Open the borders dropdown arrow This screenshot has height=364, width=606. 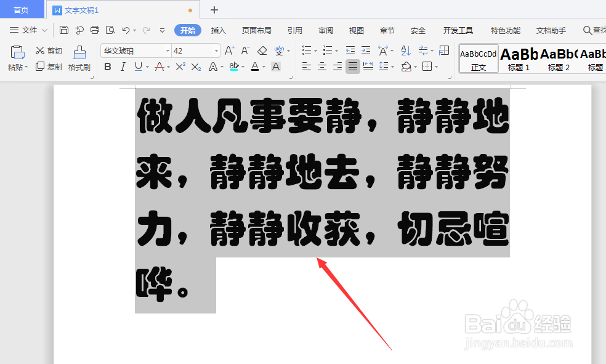click(437, 67)
